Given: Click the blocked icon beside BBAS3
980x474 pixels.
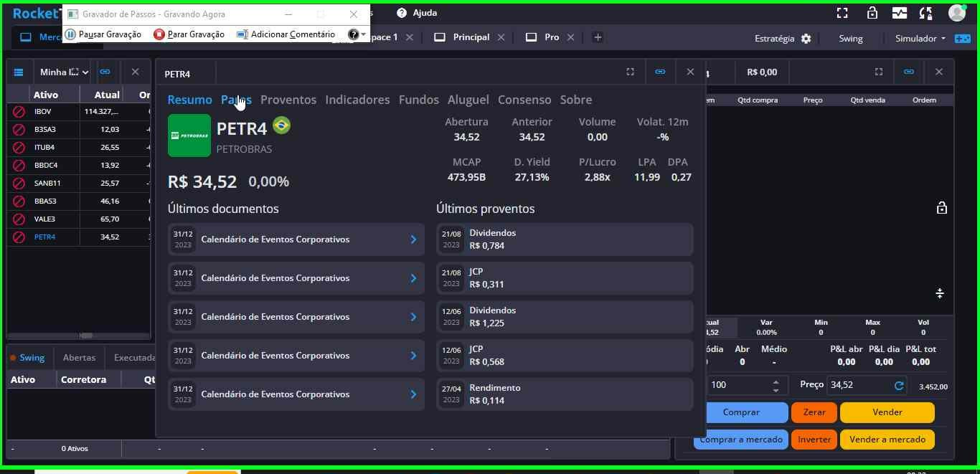Looking at the screenshot, I should tap(19, 202).
